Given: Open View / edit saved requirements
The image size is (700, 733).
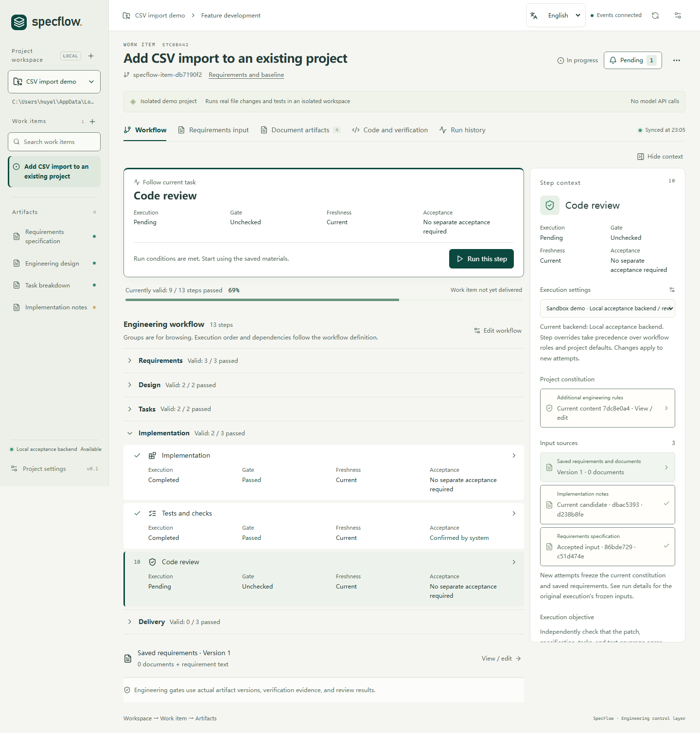Looking at the screenshot, I should 501,659.
